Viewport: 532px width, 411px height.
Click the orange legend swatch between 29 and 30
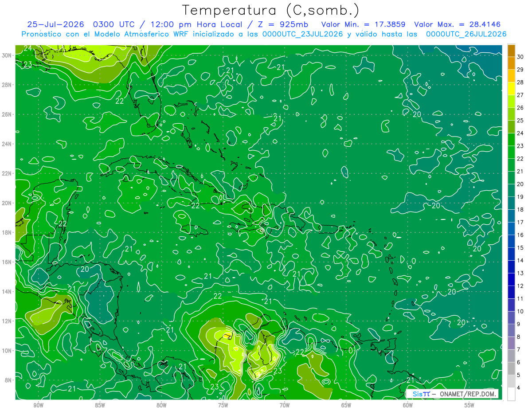[512, 63]
